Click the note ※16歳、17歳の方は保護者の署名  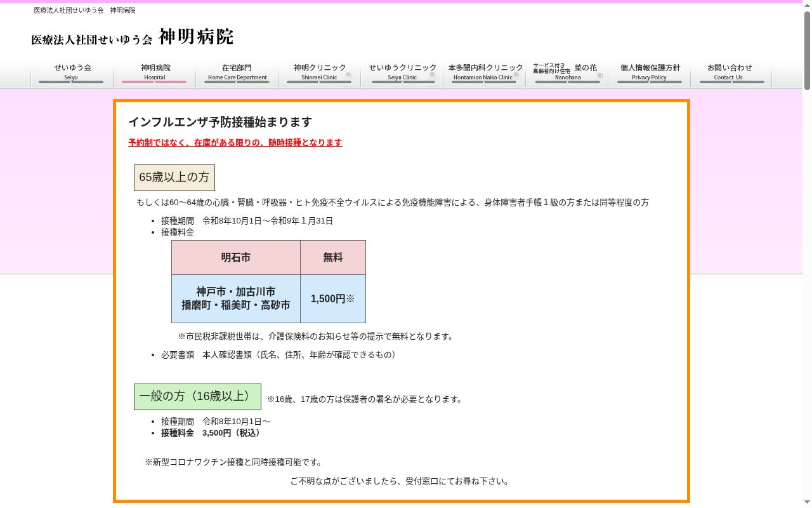(366, 399)
